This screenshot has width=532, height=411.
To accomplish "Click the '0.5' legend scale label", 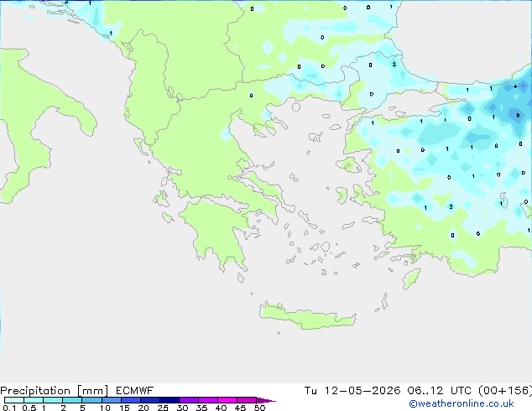I will point(29,408).
